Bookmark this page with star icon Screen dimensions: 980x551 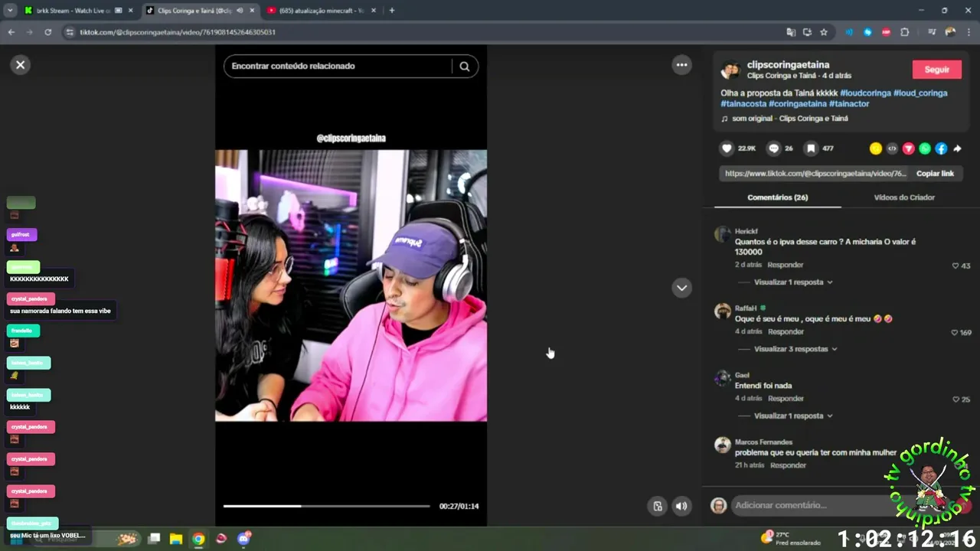point(824,32)
